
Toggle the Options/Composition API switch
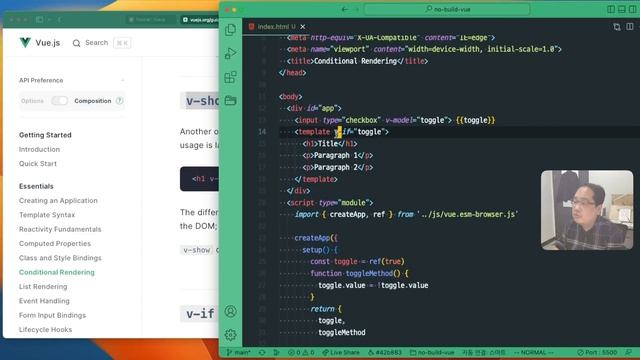point(60,101)
